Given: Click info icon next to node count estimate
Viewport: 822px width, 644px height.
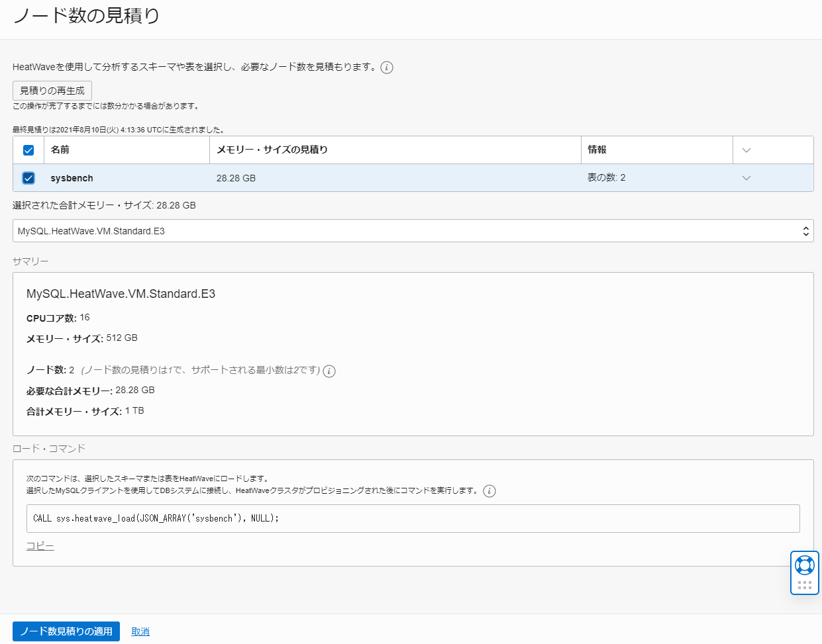Looking at the screenshot, I should coord(329,371).
